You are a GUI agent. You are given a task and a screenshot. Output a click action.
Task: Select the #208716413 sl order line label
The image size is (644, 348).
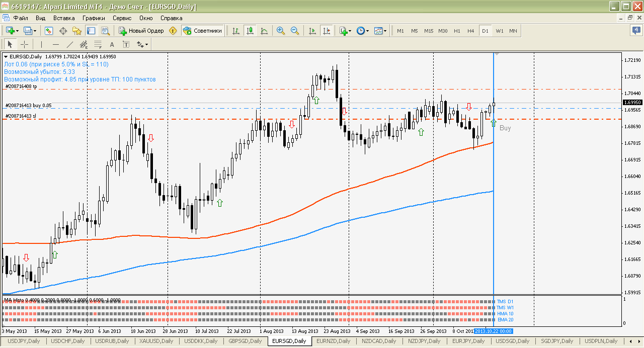tap(21, 116)
